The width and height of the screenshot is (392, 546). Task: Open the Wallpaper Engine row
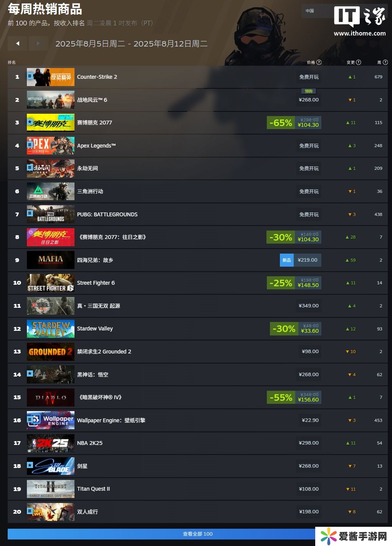[198, 420]
